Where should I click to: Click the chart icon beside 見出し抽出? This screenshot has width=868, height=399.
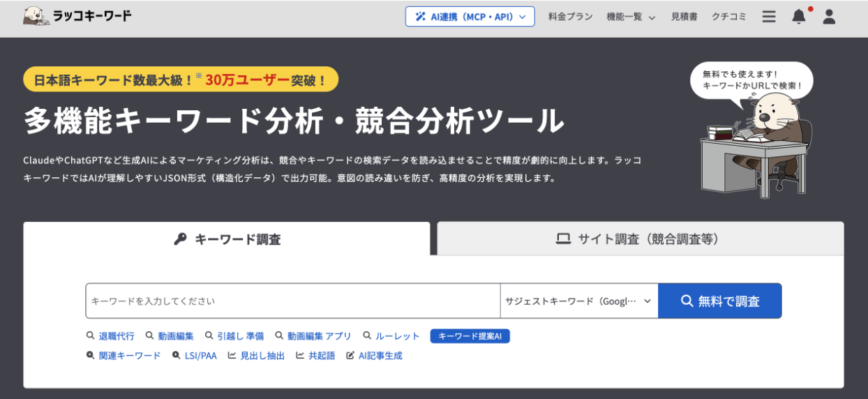(x=232, y=355)
